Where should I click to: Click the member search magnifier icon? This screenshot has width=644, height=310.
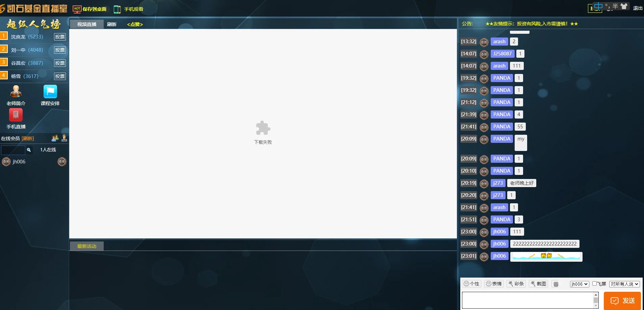tap(29, 150)
